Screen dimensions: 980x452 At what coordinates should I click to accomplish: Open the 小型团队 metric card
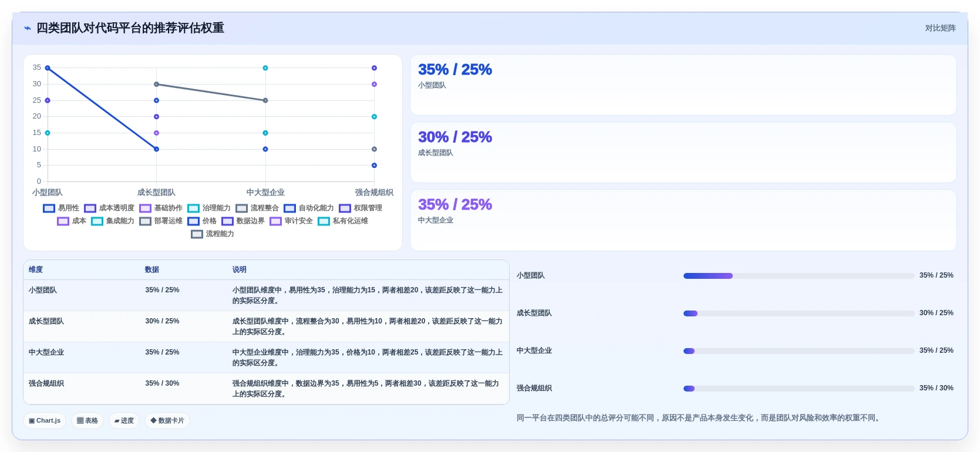tap(683, 85)
